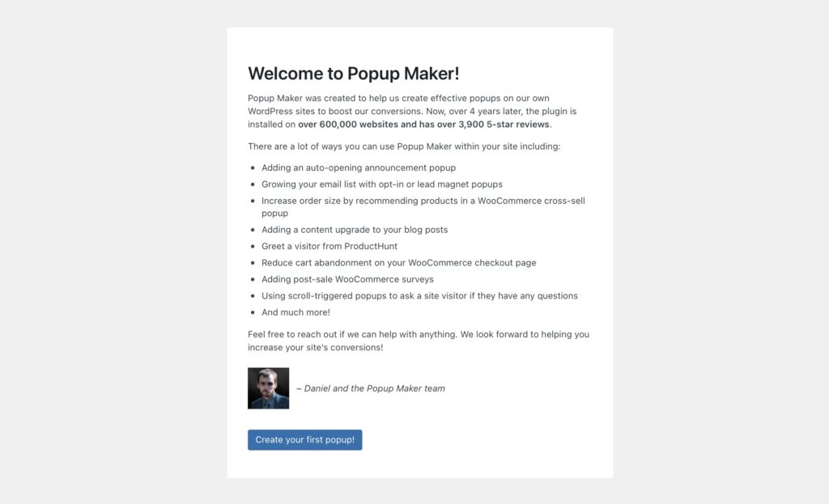829x504 pixels.
Task: Click the "There are a lot of ways" sentence
Action: pos(403,146)
